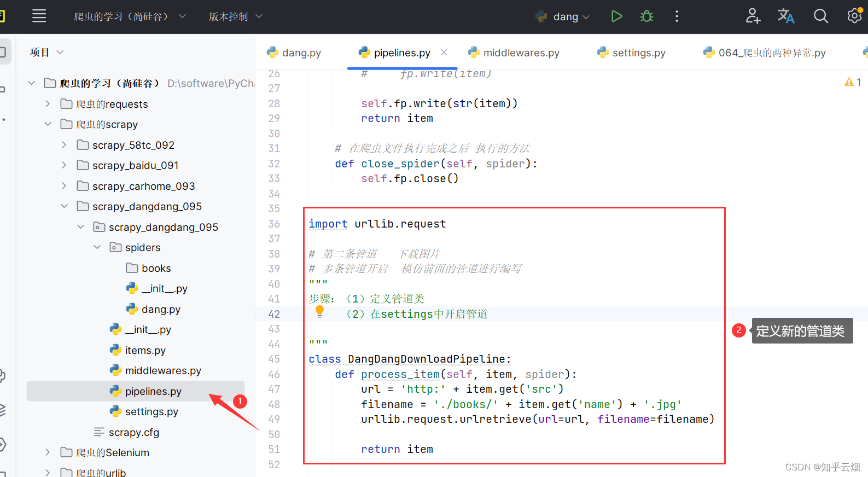Open Search Everywhere magnifier icon

click(820, 16)
